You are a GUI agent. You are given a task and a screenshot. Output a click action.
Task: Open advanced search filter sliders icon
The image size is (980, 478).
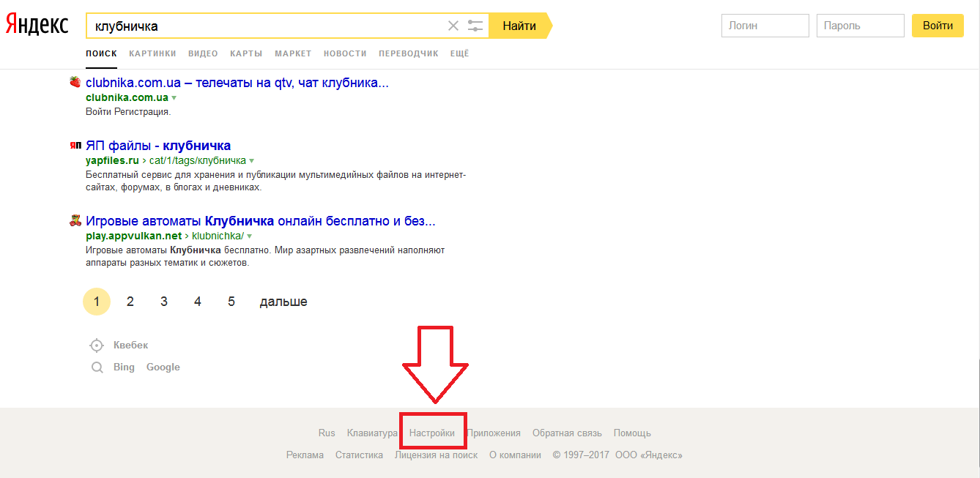point(475,26)
